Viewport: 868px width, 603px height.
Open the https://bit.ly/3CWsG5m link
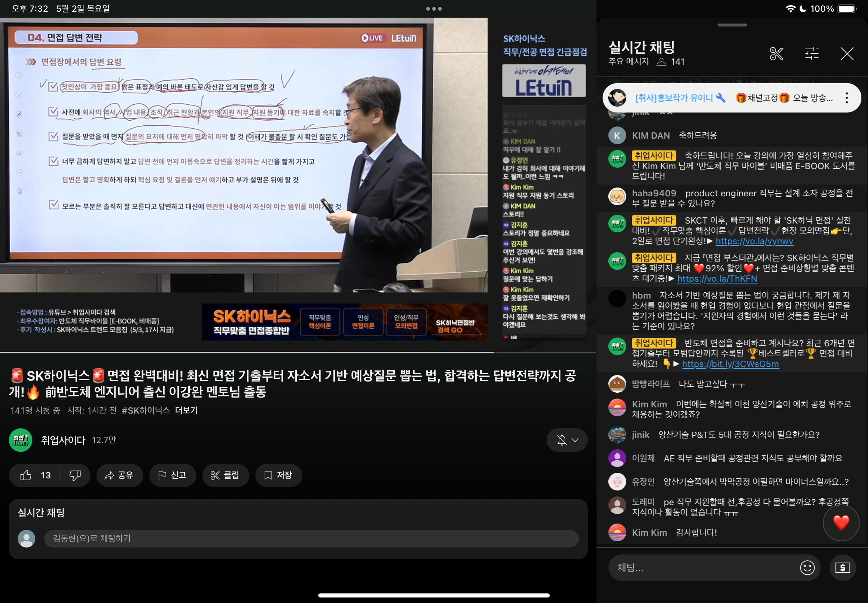[730, 364]
